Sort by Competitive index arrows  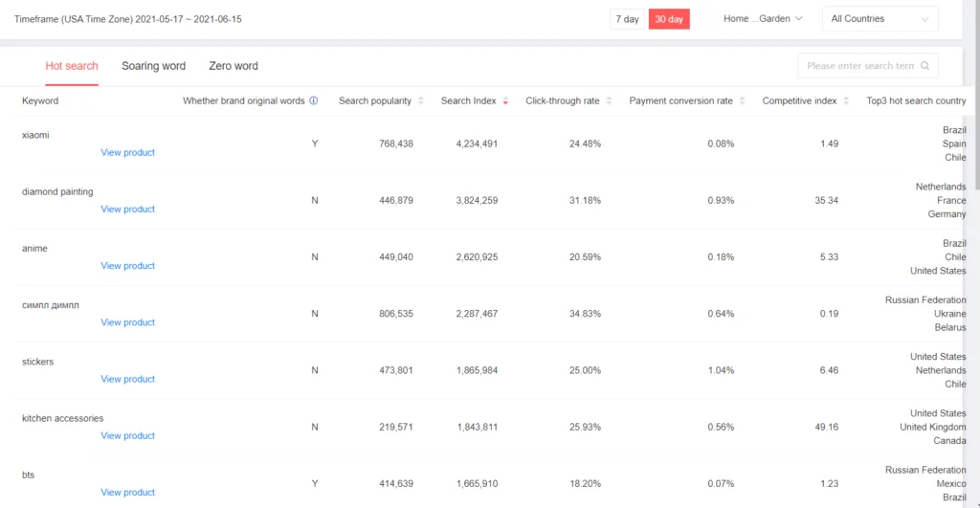coord(846,100)
